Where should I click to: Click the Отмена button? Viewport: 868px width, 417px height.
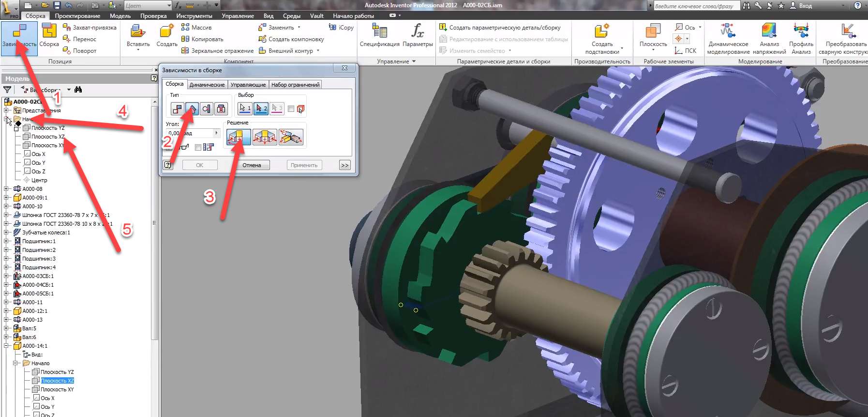tap(252, 165)
